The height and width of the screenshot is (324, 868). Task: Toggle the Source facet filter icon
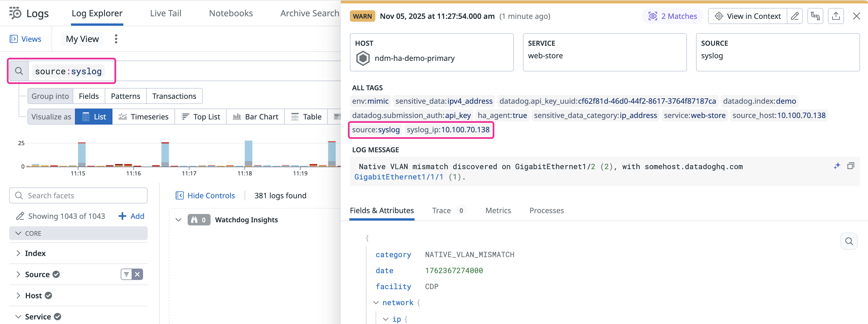coord(126,275)
